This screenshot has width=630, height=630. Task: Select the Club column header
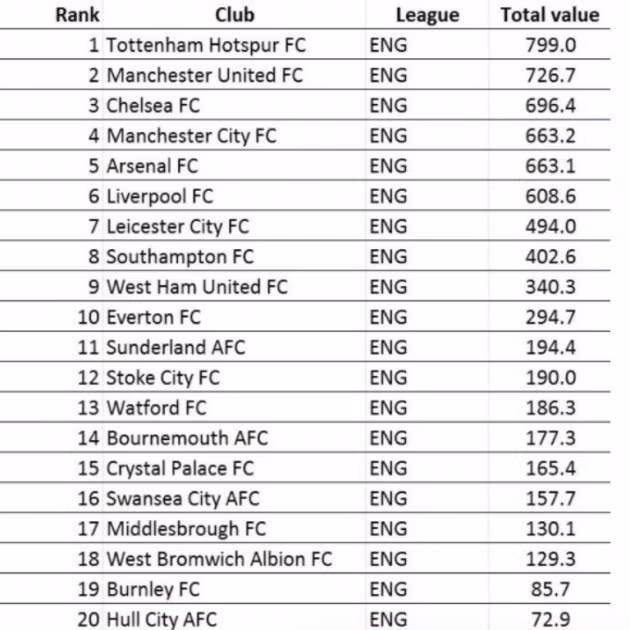point(235,15)
